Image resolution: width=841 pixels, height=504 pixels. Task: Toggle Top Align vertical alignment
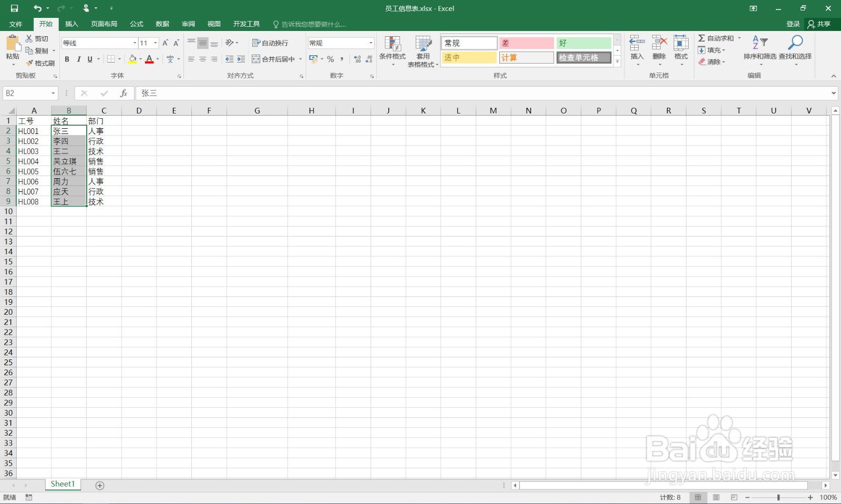click(x=191, y=43)
